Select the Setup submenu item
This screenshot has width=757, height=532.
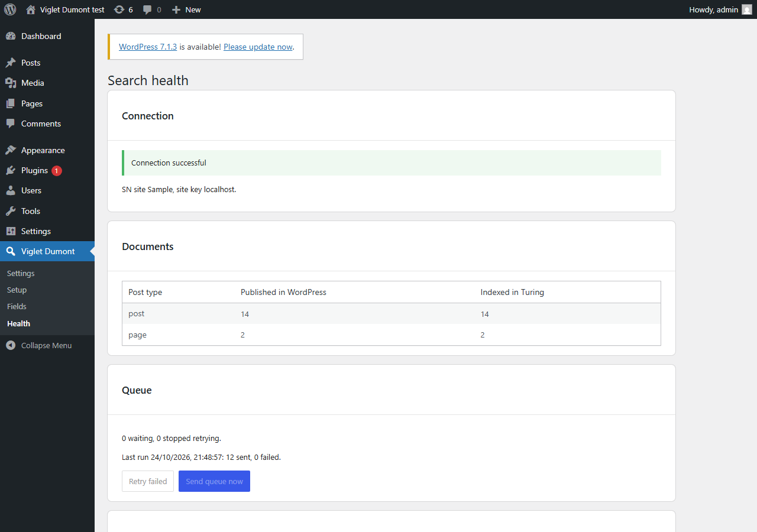[17, 290]
